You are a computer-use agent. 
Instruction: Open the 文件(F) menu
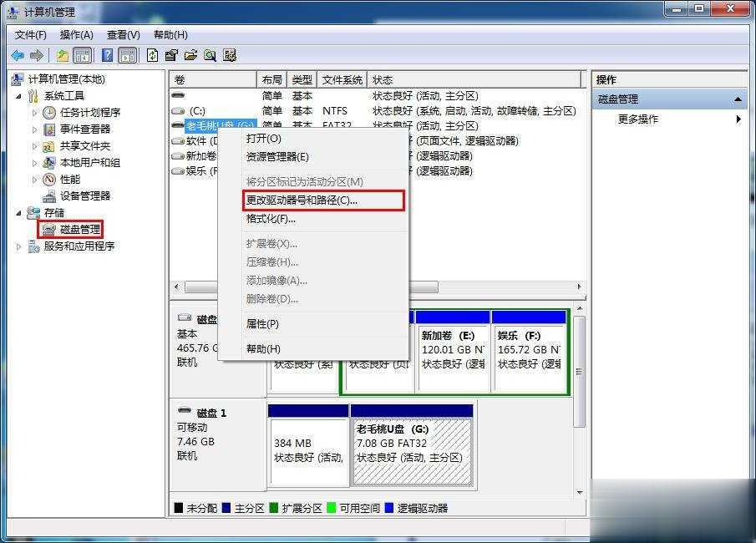click(30, 35)
